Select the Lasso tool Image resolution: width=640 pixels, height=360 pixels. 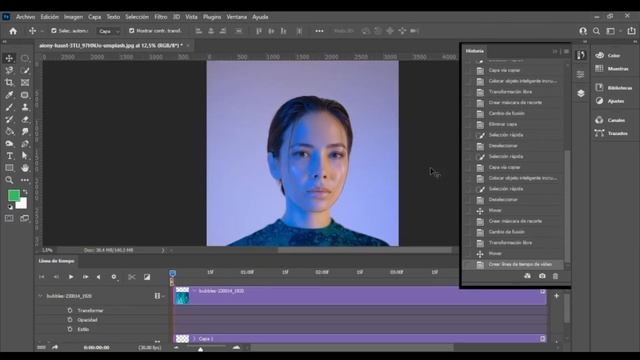click(9, 71)
